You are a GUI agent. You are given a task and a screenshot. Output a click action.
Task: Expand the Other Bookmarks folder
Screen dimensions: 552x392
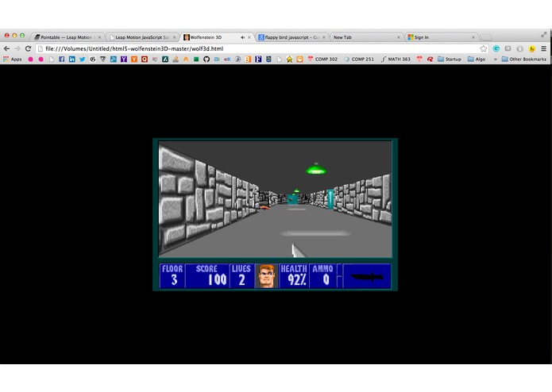coord(524,59)
